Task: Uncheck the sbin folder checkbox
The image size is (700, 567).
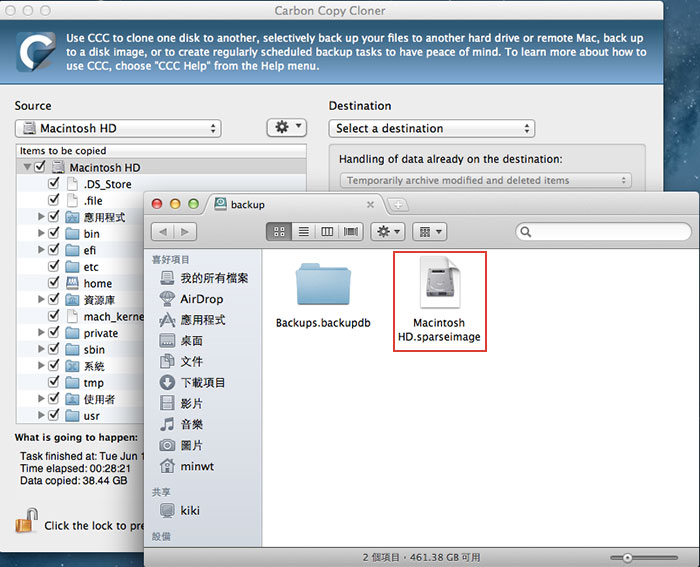Action: point(54,349)
